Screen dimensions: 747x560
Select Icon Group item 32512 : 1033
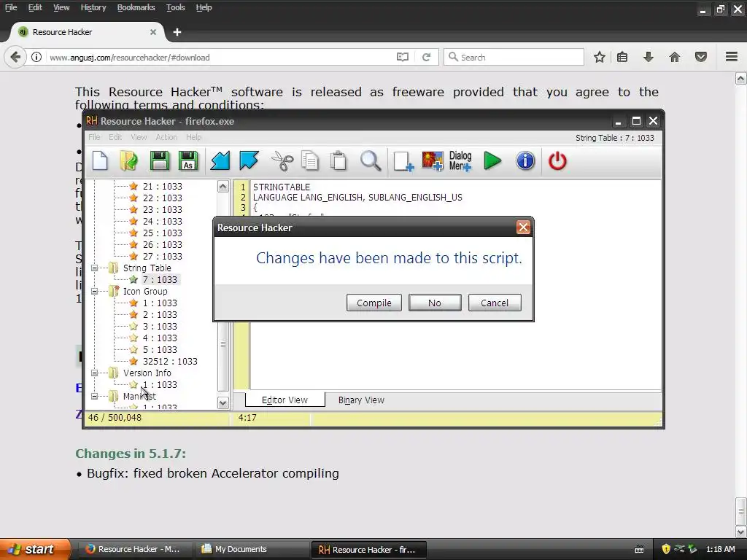coord(170,362)
